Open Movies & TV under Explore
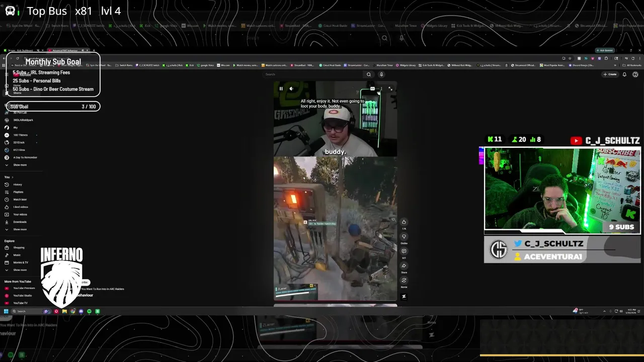The width and height of the screenshot is (644, 362). tap(20, 262)
